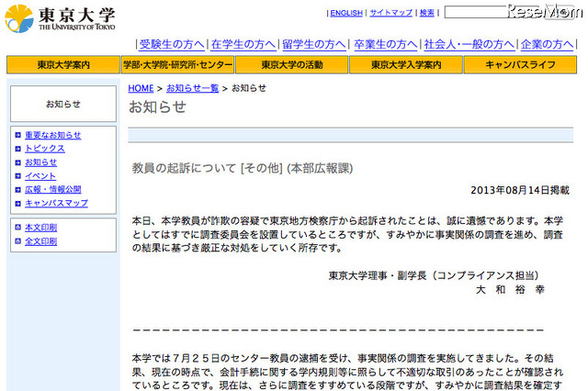
Task: Select the 東京大学入学案内 navigation tab
Action: coord(406,65)
